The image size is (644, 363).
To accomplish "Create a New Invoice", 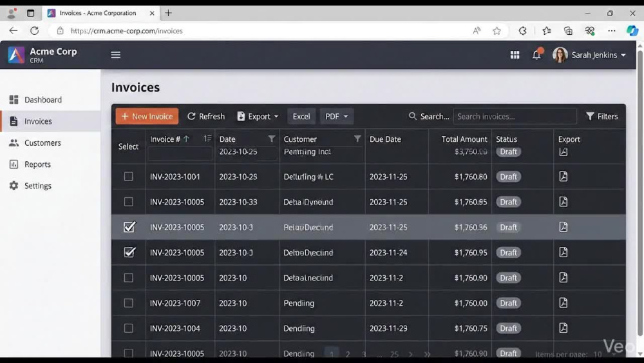I will pyautogui.click(x=147, y=116).
